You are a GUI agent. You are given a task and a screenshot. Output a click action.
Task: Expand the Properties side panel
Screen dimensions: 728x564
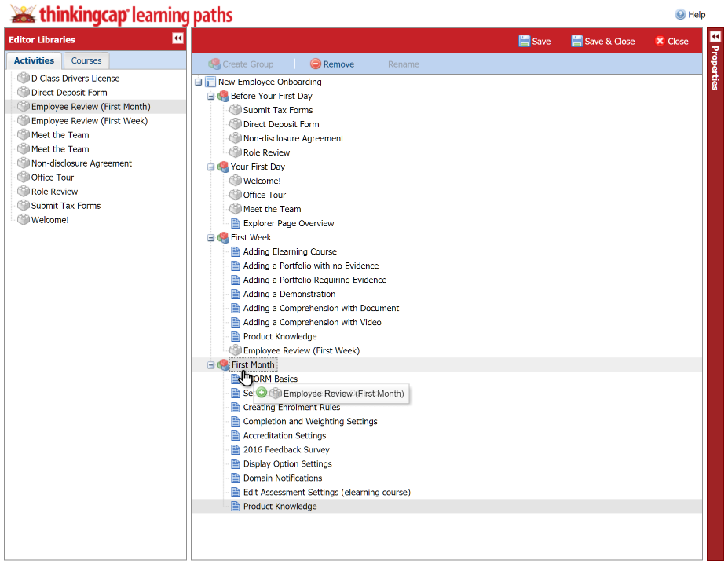pyautogui.click(x=715, y=37)
